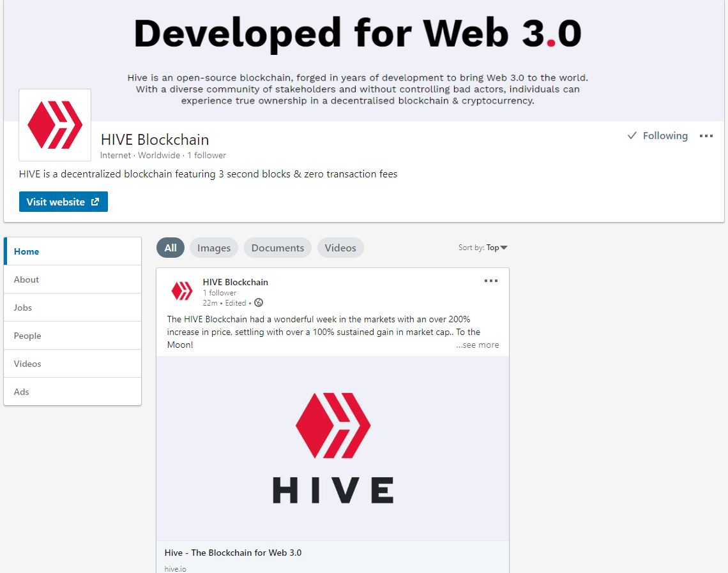728x573 pixels.
Task: Select the All posts filter
Action: [x=171, y=248]
